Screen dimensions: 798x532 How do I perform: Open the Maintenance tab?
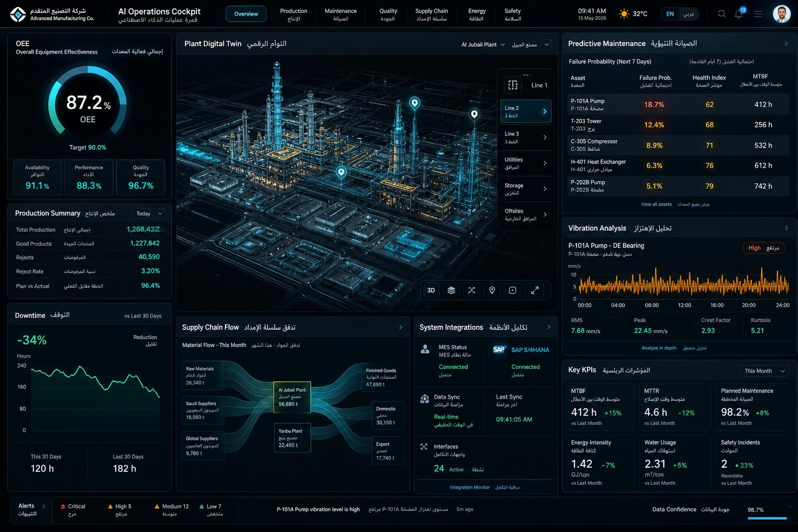pyautogui.click(x=341, y=15)
